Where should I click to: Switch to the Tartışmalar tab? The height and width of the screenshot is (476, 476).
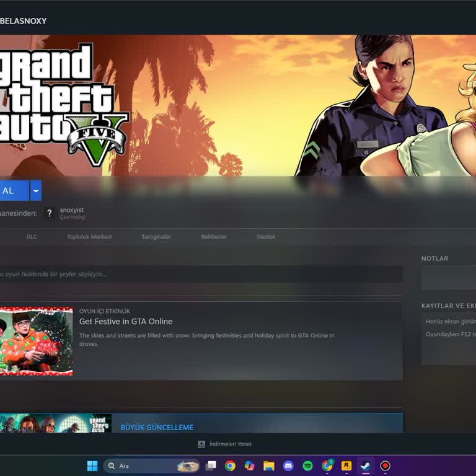point(156,237)
